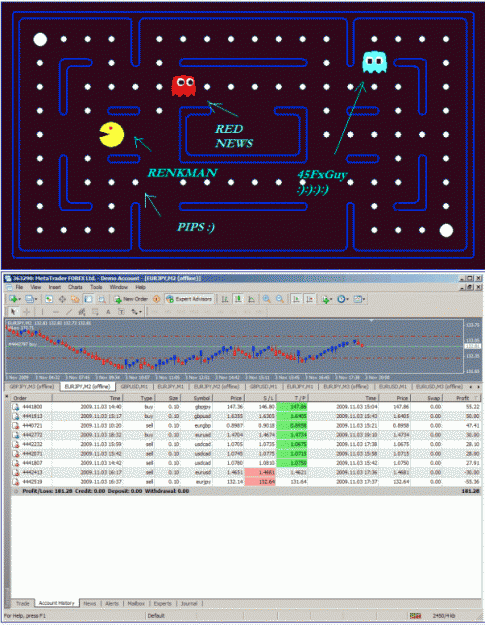The height and width of the screenshot is (625, 485).
Task: Open the chart Templates icon
Action: coord(357,299)
